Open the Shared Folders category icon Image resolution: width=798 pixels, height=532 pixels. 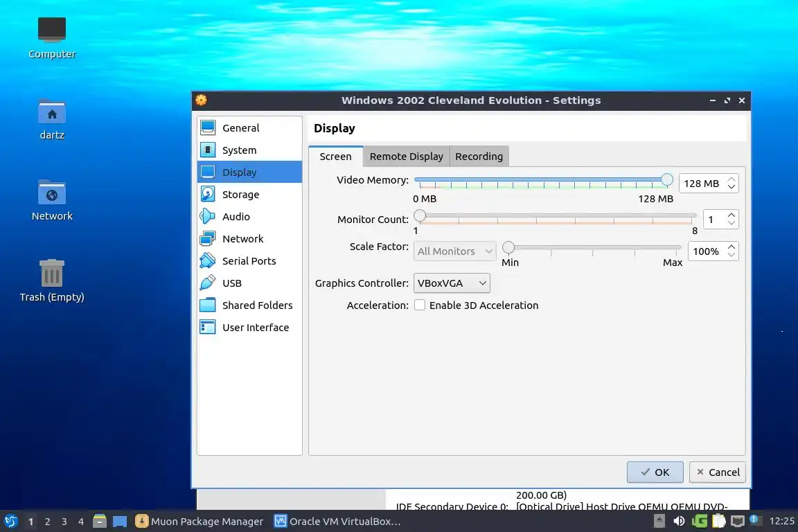pos(208,305)
